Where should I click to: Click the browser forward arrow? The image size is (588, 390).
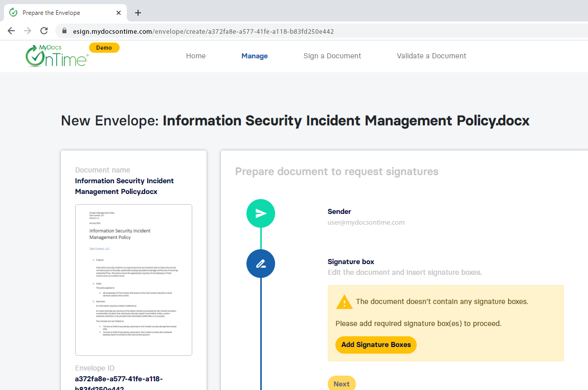click(x=28, y=31)
